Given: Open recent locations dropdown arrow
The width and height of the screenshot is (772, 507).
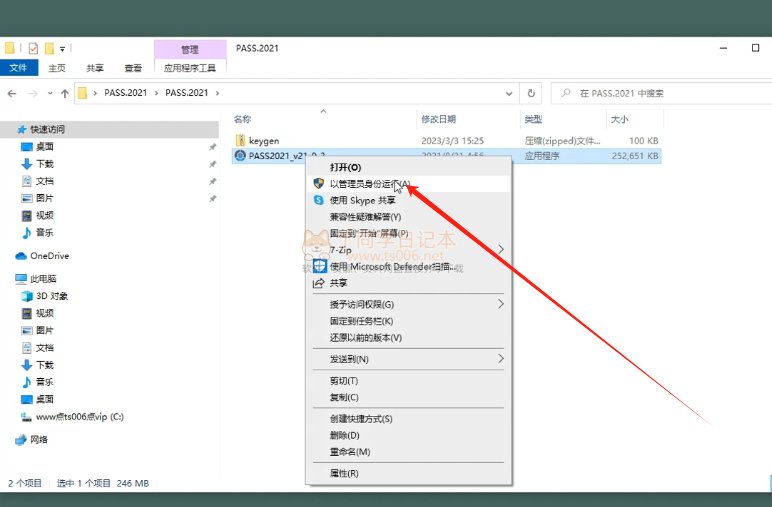Looking at the screenshot, I should 50,93.
